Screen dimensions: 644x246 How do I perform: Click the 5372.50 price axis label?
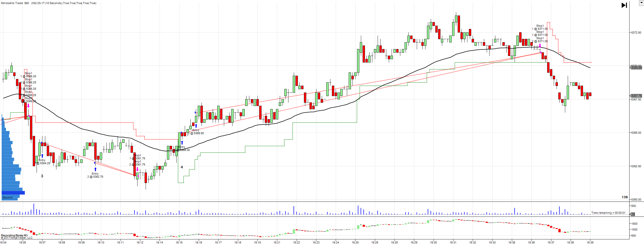click(x=636, y=33)
